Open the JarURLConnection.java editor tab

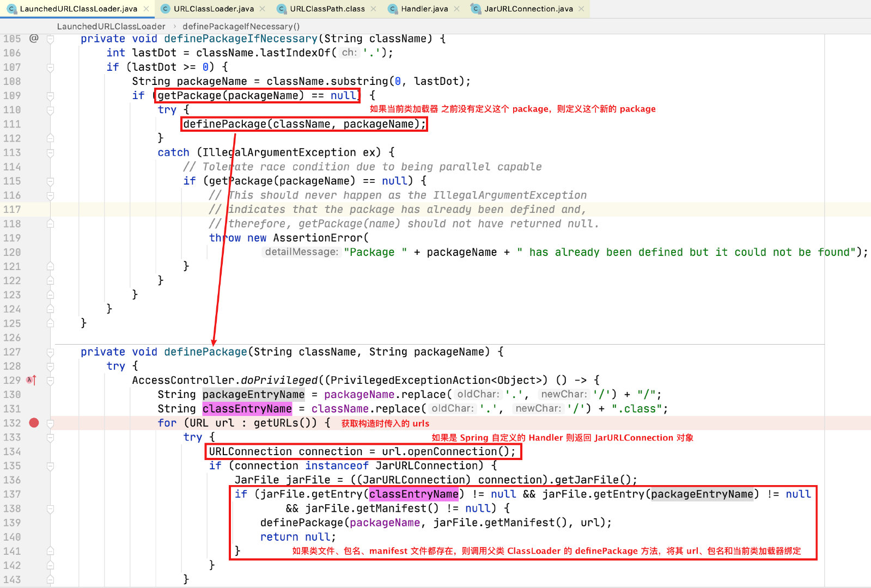(528, 9)
